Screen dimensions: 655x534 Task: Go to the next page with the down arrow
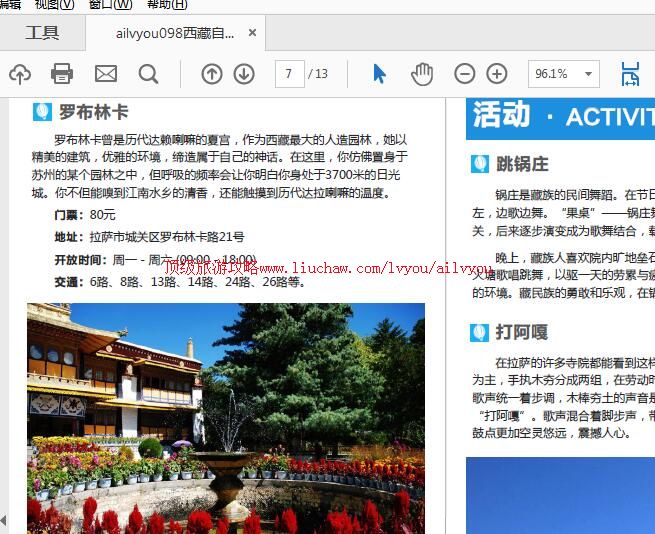click(244, 74)
